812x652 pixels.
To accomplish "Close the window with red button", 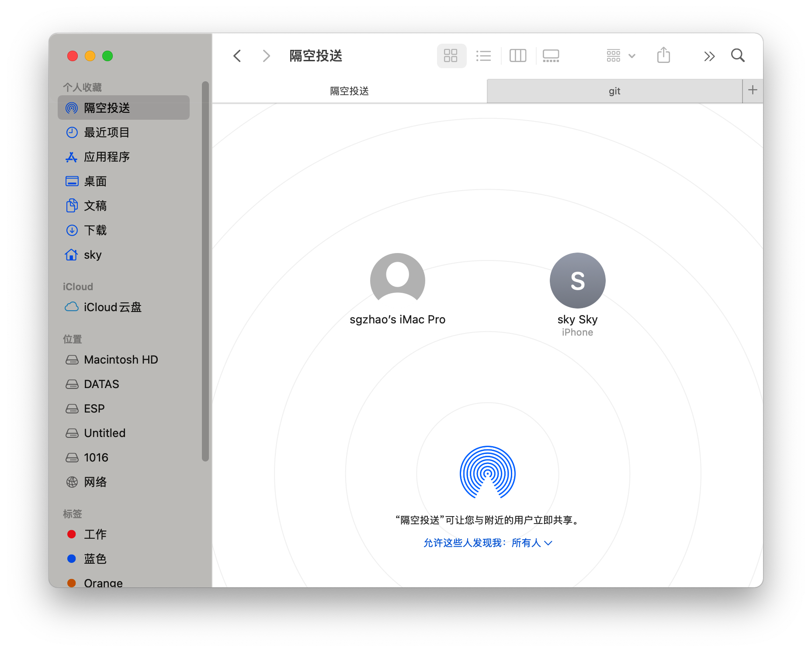I will click(73, 56).
